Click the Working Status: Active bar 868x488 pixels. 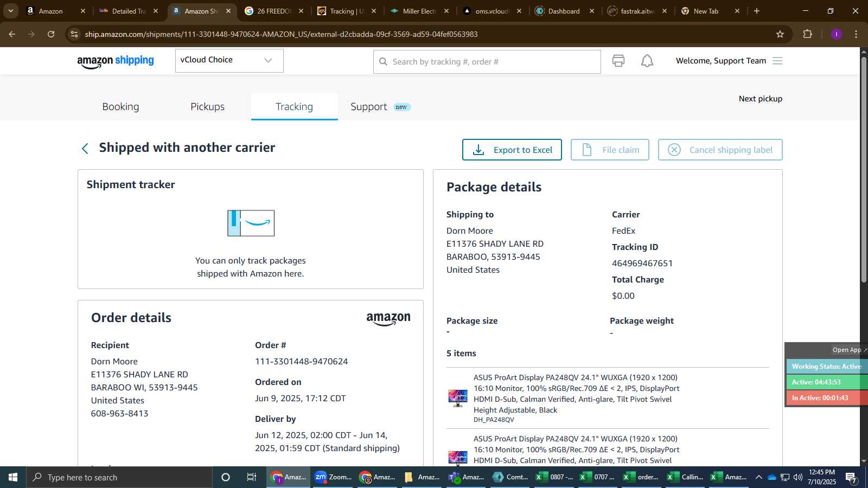tap(826, 367)
